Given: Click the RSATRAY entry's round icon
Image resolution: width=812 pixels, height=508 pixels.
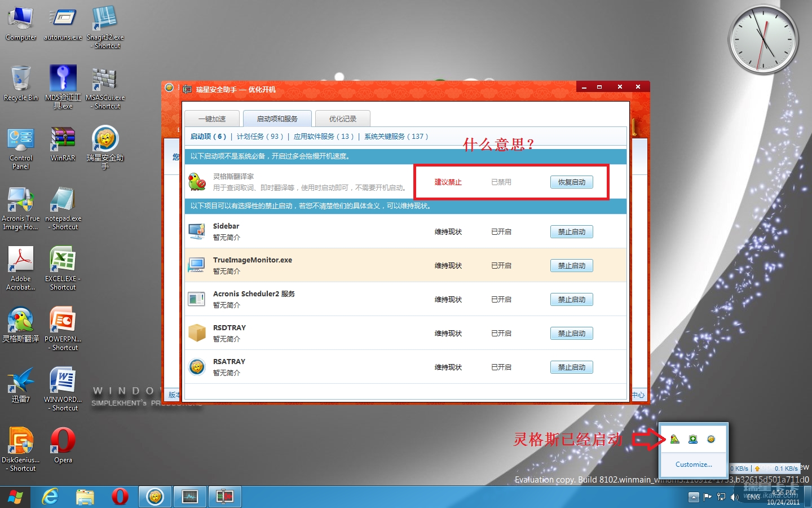Looking at the screenshot, I should click(197, 367).
